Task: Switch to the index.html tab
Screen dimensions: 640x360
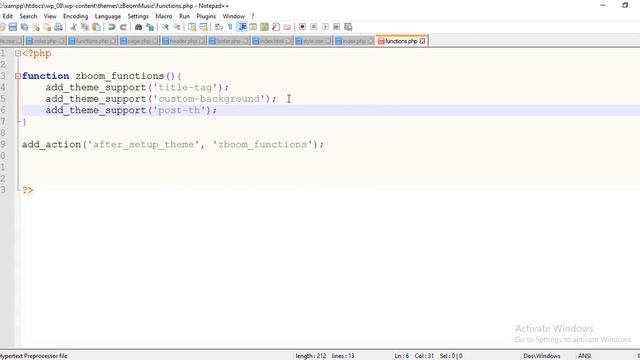Action: [x=272, y=41]
